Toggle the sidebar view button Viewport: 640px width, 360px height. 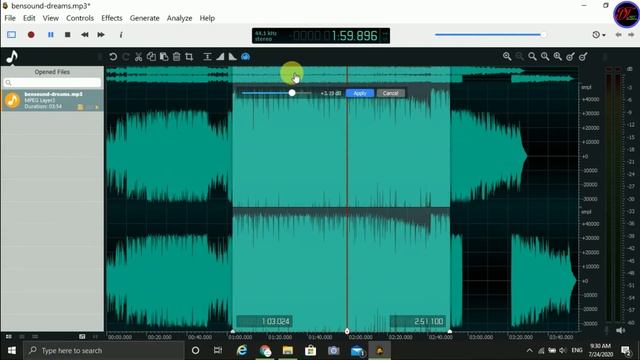(x=11, y=35)
